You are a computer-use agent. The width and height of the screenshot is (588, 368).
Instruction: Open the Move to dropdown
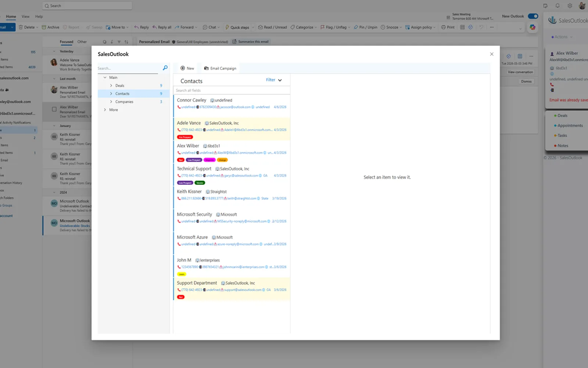pyautogui.click(x=117, y=27)
